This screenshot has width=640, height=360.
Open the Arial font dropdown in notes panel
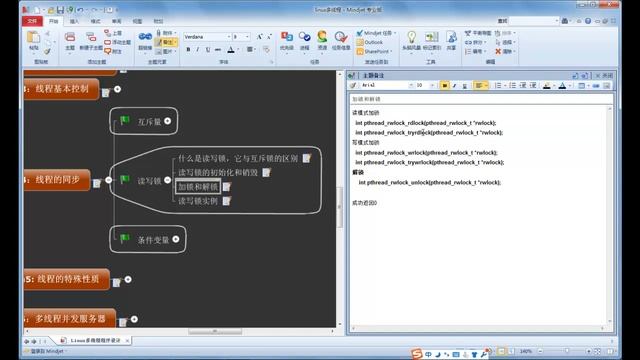411,85
